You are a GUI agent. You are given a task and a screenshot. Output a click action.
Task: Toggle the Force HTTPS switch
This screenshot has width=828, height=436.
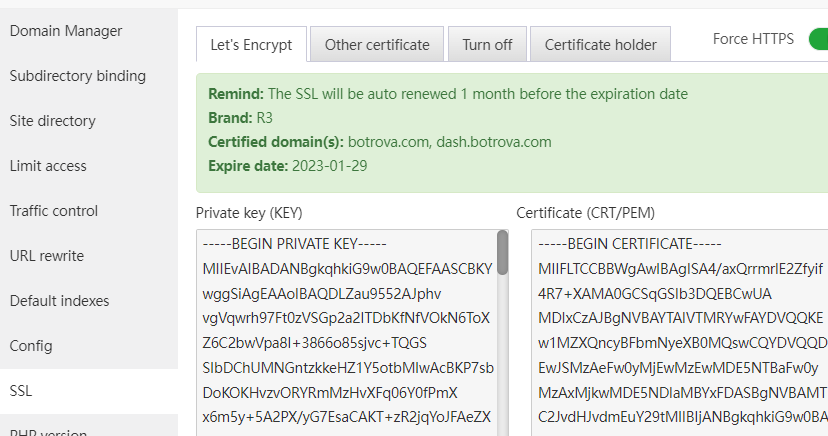815,40
